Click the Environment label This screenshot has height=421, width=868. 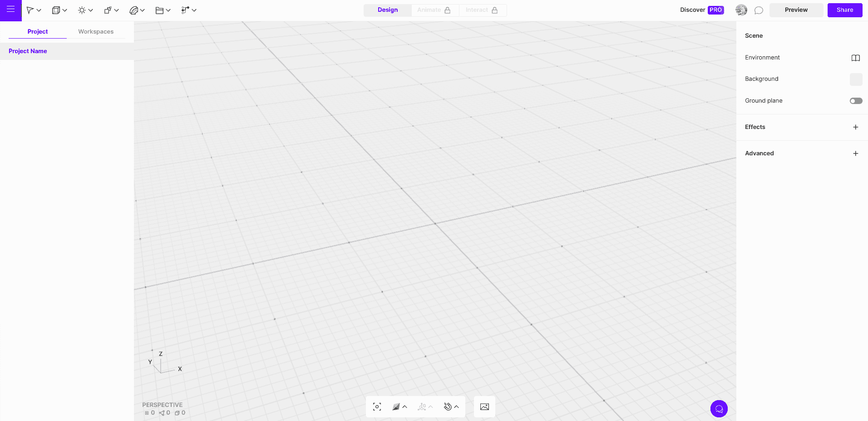[762, 58]
